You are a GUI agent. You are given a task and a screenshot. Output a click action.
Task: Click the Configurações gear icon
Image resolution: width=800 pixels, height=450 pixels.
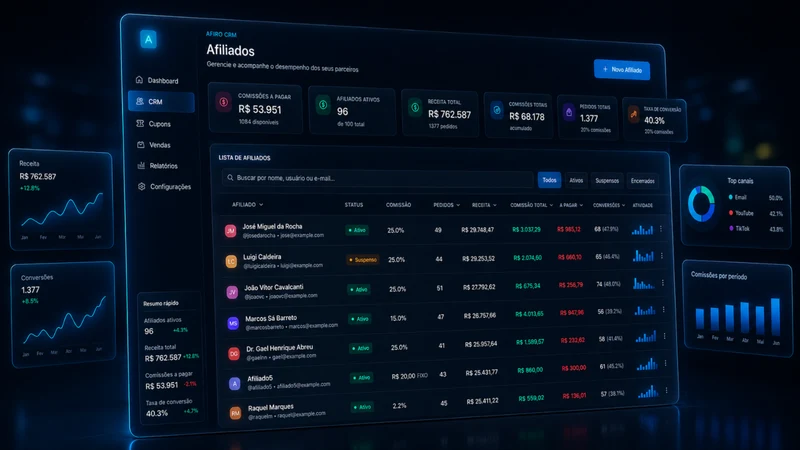click(x=142, y=186)
